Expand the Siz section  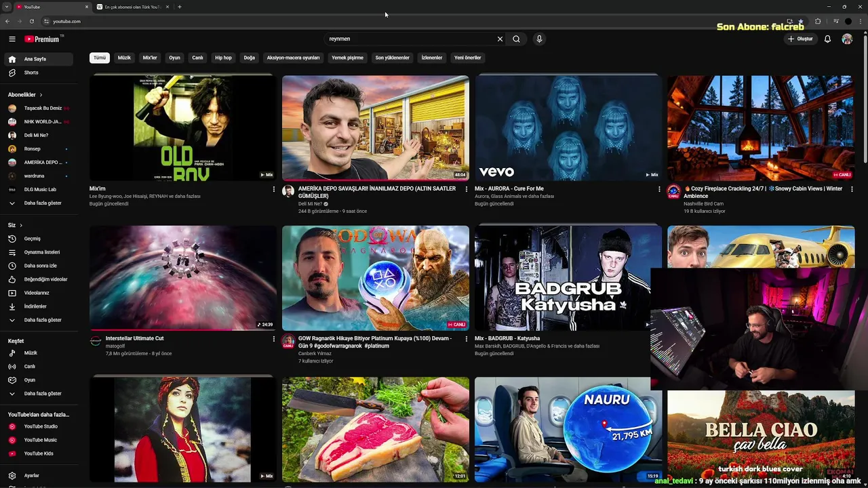click(x=15, y=225)
